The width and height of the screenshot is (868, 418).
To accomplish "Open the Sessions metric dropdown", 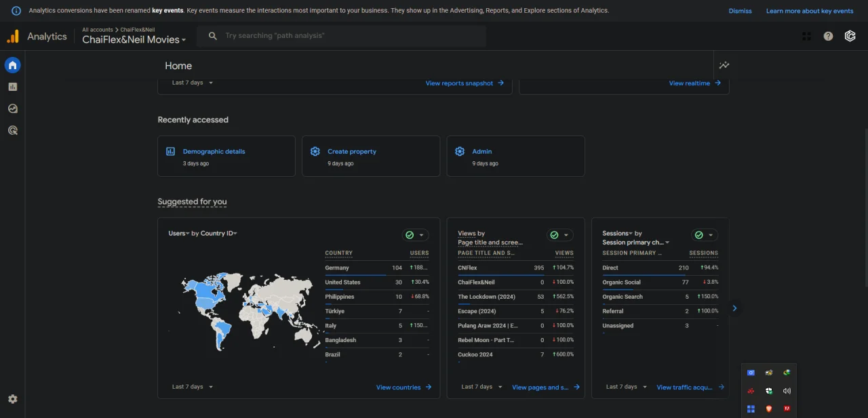I will tap(617, 233).
